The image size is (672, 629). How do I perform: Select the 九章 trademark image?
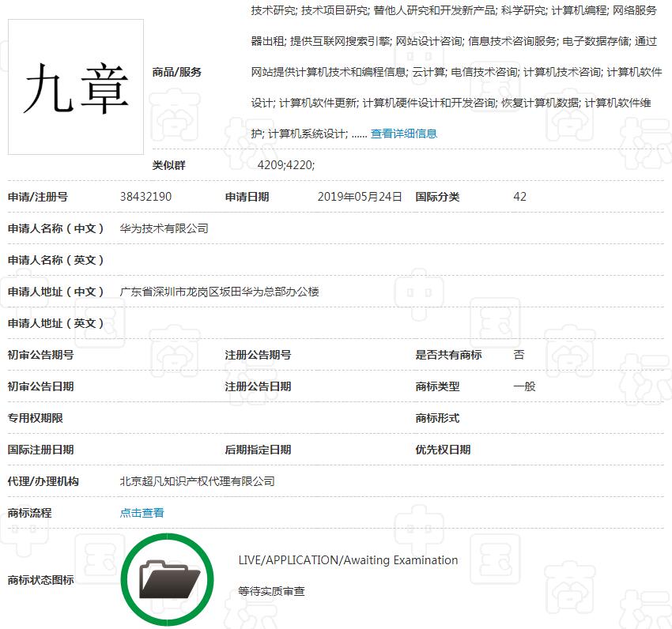pyautogui.click(x=75, y=87)
